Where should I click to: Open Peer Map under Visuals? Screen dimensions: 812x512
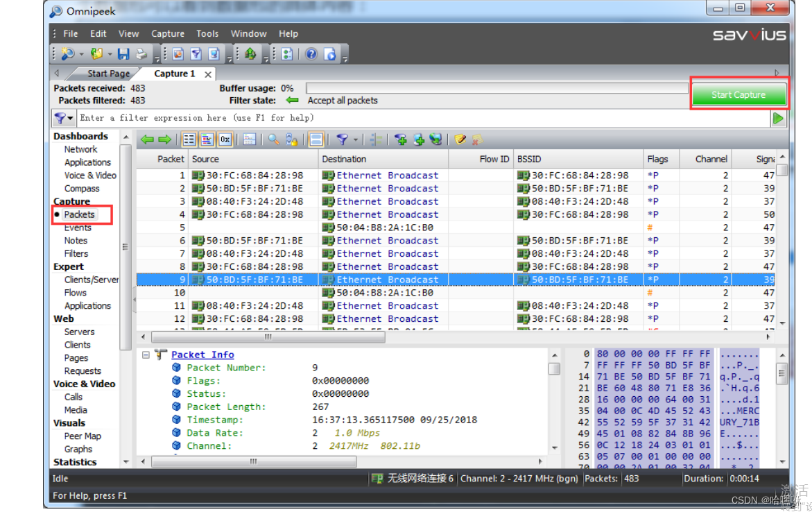[83, 436]
